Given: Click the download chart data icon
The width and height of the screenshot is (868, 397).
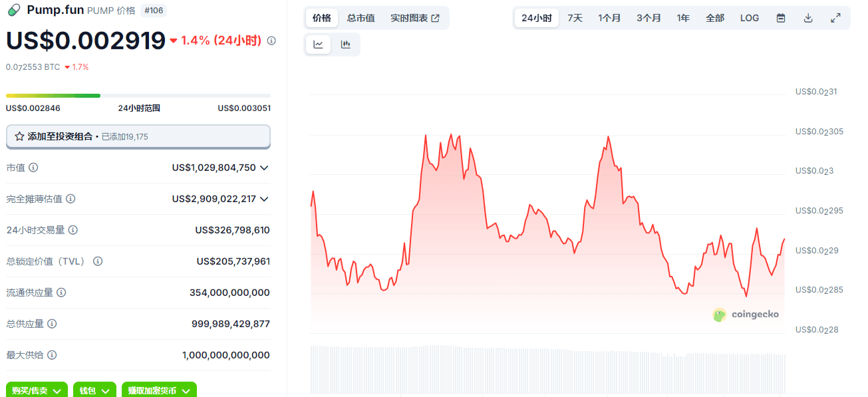Looking at the screenshot, I should [x=808, y=18].
